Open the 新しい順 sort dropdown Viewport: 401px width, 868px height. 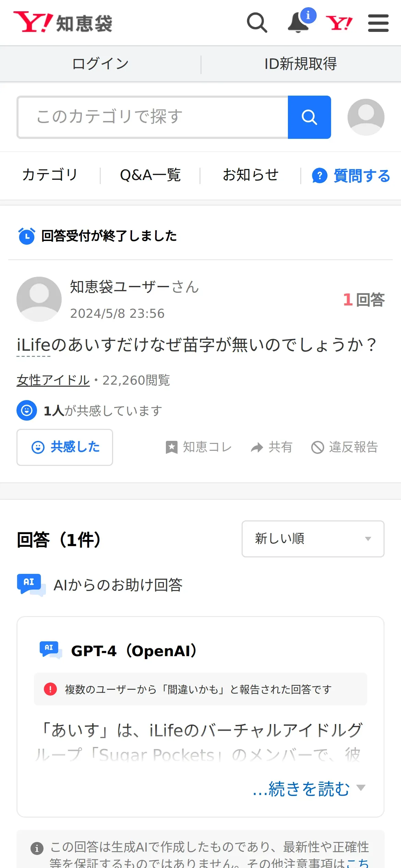(x=313, y=539)
